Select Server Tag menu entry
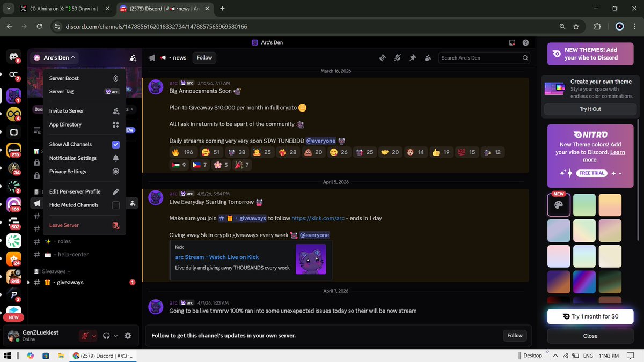644x362 pixels. point(84,92)
